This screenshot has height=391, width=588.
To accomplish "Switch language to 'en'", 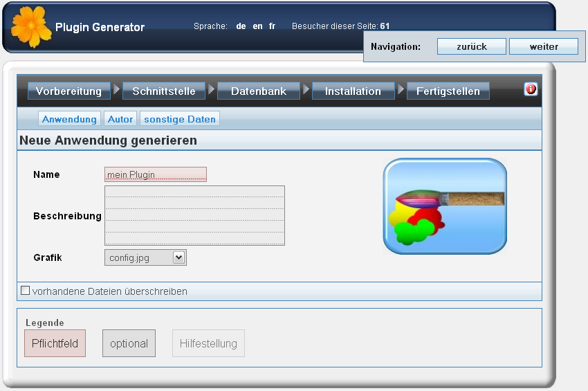I will [257, 26].
